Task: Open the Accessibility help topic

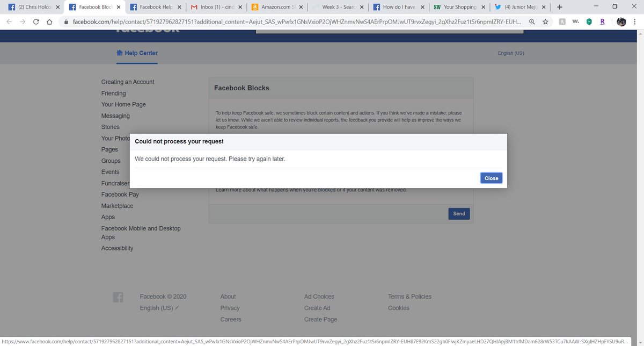Action: point(117,248)
